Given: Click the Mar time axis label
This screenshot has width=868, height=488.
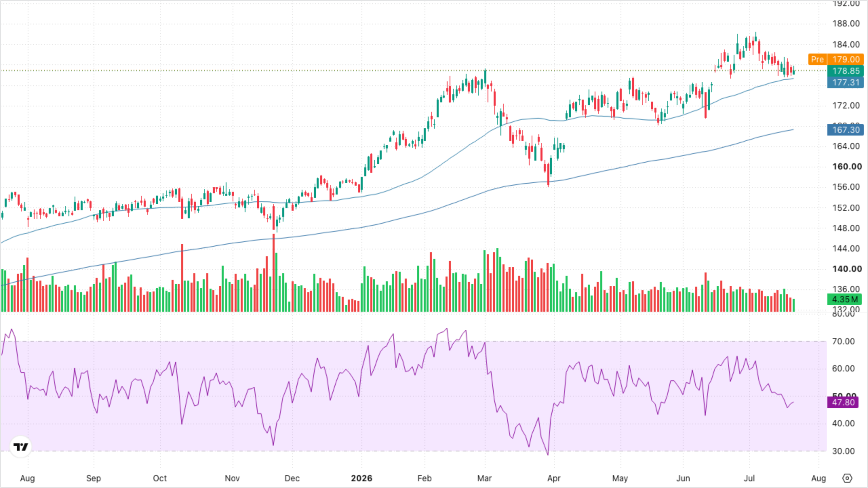Looking at the screenshot, I should point(485,478).
